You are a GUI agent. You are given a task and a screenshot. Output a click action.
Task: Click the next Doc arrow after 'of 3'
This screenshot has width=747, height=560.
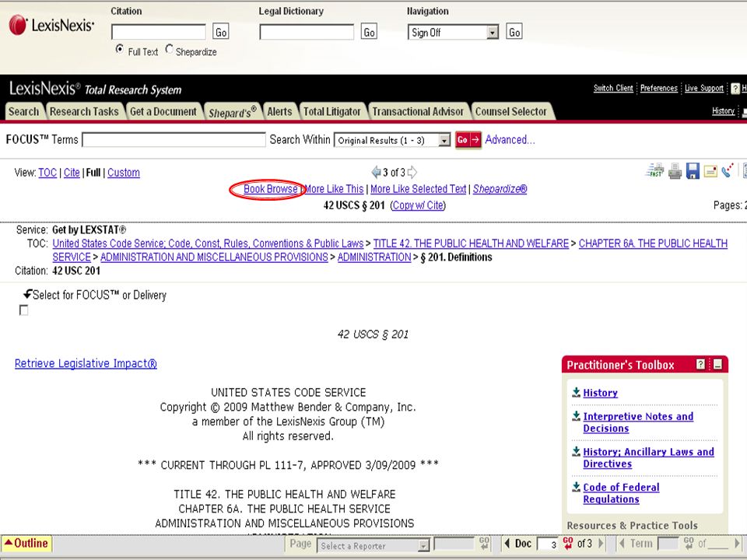601,544
